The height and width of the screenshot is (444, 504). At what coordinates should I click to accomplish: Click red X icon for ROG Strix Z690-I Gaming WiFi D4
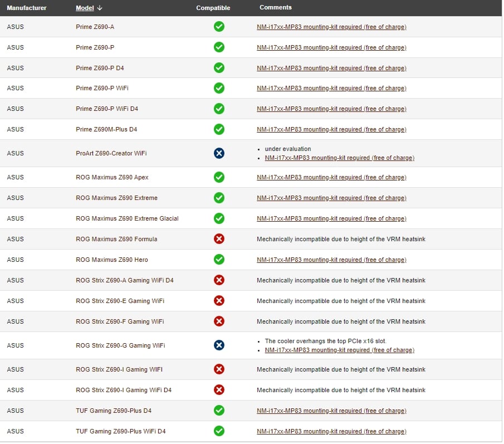click(x=219, y=390)
